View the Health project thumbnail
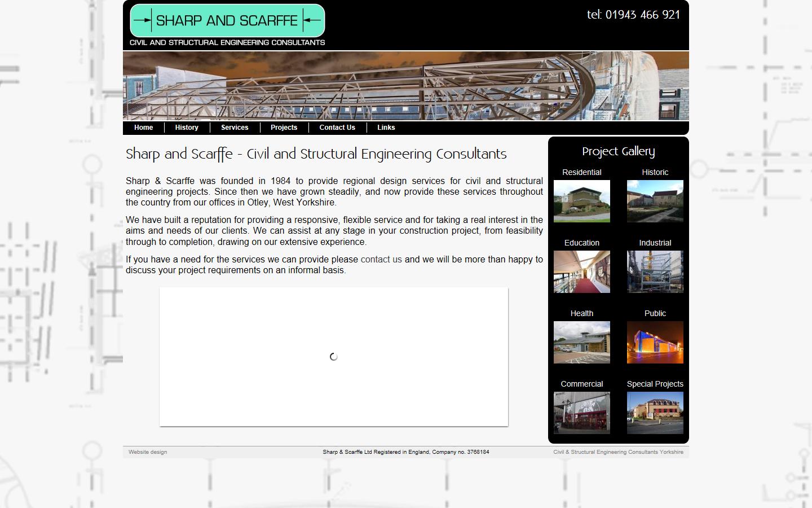Viewport: 812px width, 508px height. pos(581,342)
